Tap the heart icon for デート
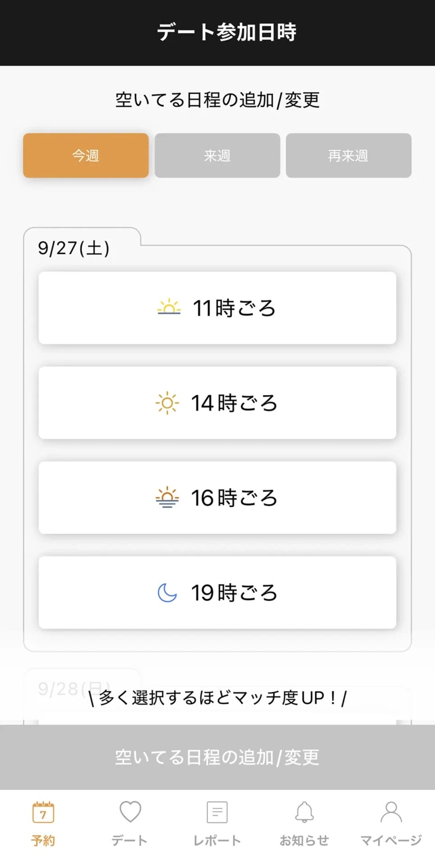This screenshot has height=868, width=435. 130,811
